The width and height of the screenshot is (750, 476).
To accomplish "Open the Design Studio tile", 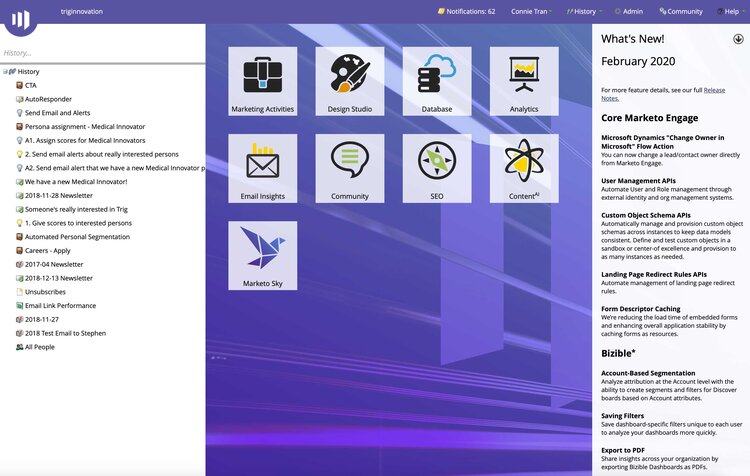I will [350, 81].
